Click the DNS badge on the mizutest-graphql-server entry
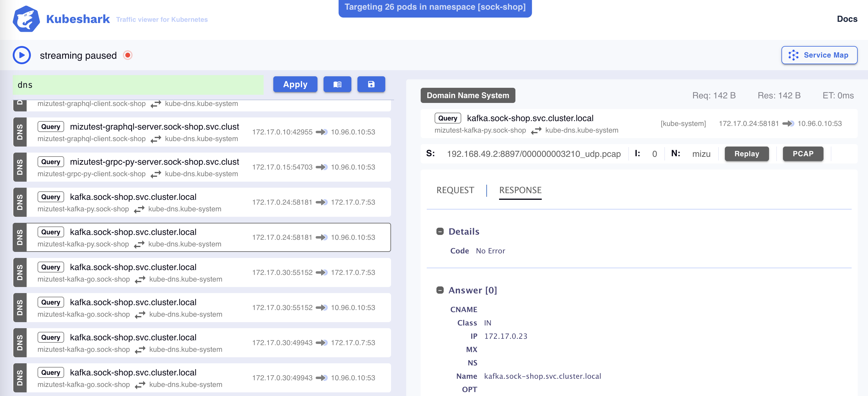This screenshot has width=868, height=396. (x=20, y=132)
